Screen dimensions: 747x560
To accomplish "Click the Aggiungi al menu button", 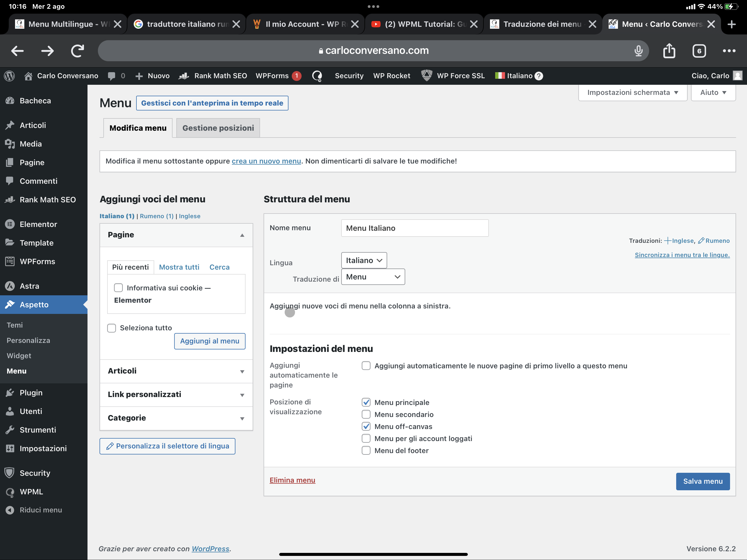I will pyautogui.click(x=210, y=341).
